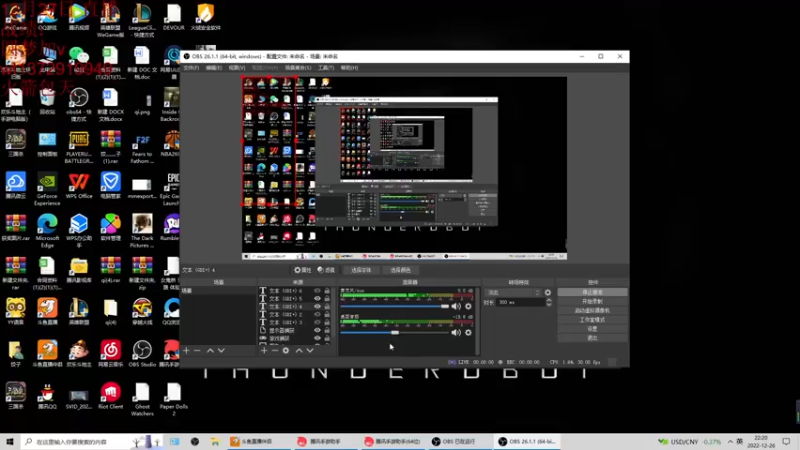Image resolution: width=800 pixels, height=450 pixels.
Task: Add a new source with plus icon
Action: point(264,351)
